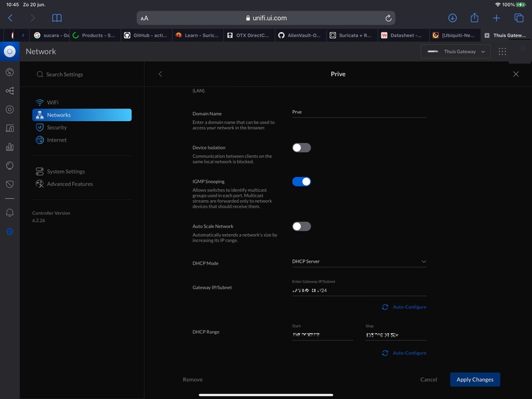The height and width of the screenshot is (399, 532).
Task: Click the Apply Changes button
Action: pos(475,380)
